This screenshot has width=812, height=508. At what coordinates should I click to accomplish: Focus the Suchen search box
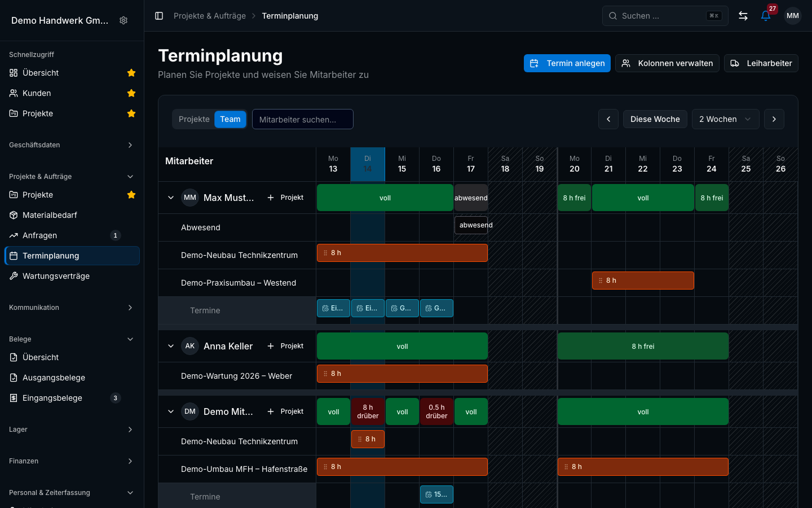pyautogui.click(x=665, y=16)
